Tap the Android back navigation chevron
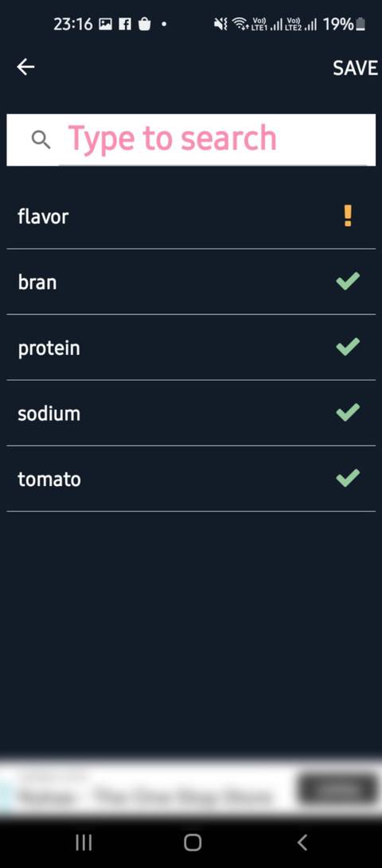The width and height of the screenshot is (382, 868). tap(302, 843)
